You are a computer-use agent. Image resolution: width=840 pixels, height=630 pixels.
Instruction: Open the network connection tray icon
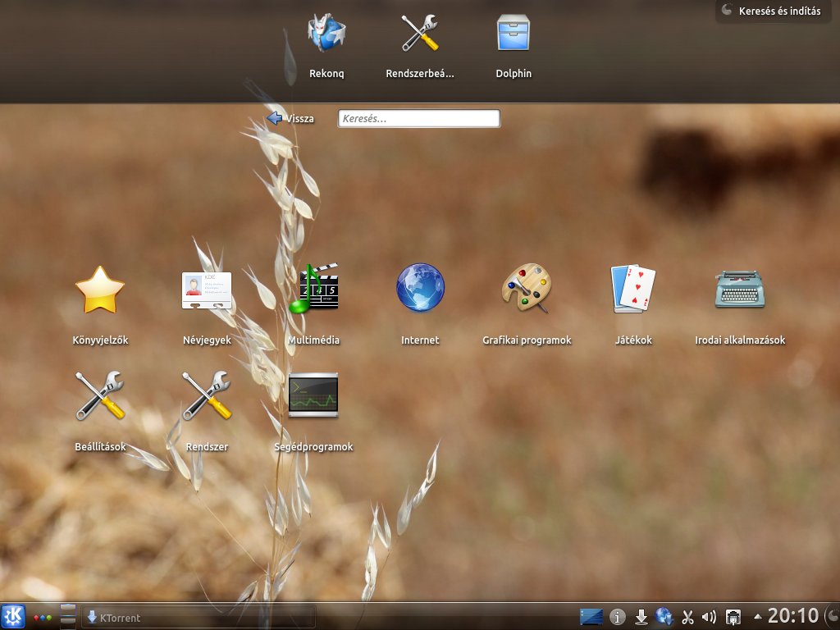(733, 617)
